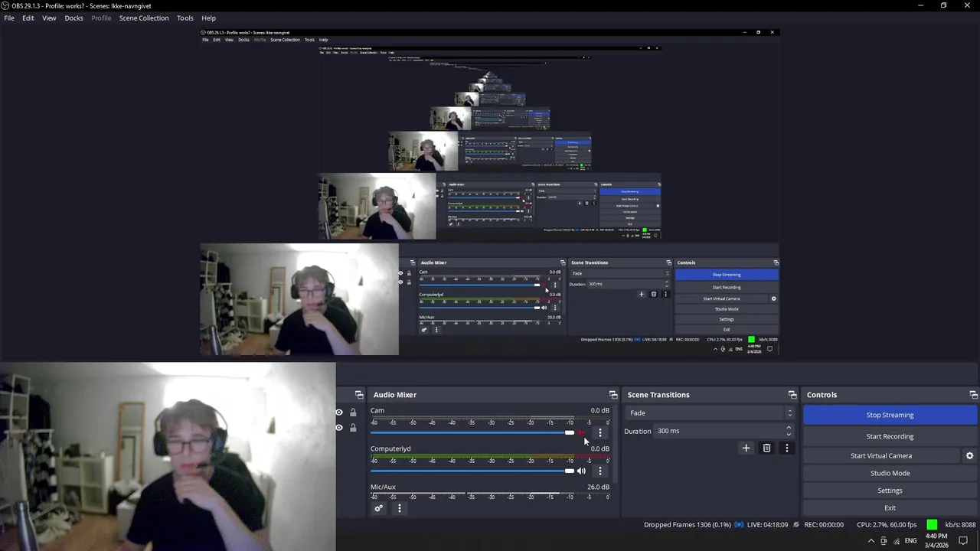The image size is (980, 551).
Task: Click Start Virtual Camera button
Action: click(881, 456)
